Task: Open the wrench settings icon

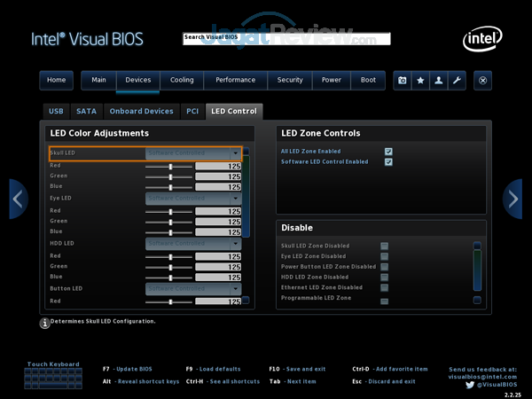Action: tap(457, 80)
